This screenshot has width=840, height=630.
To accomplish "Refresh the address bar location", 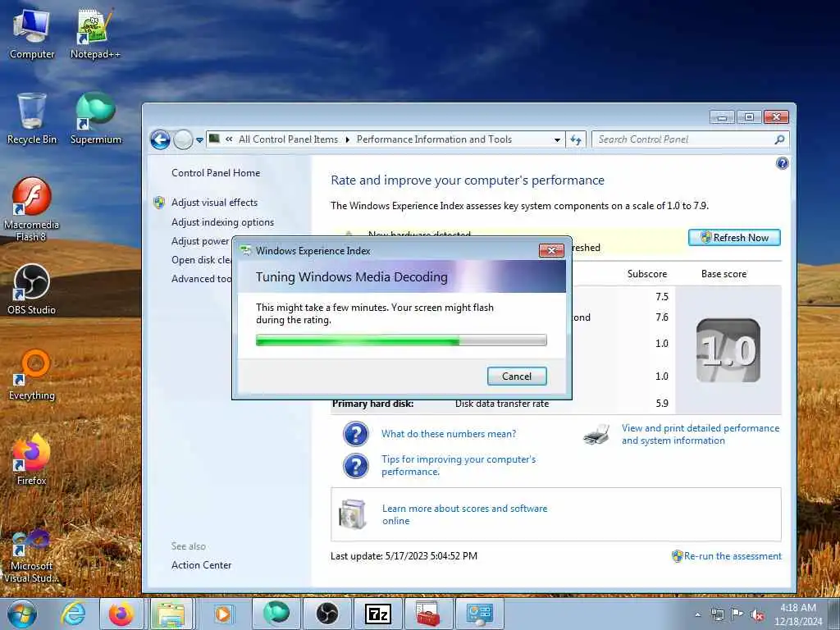I will [x=576, y=139].
